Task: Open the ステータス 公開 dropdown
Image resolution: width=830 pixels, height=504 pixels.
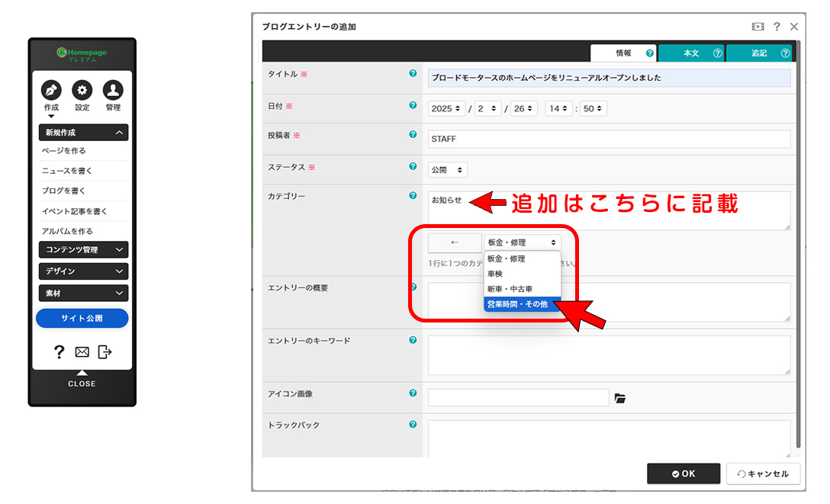Action: [x=448, y=170]
